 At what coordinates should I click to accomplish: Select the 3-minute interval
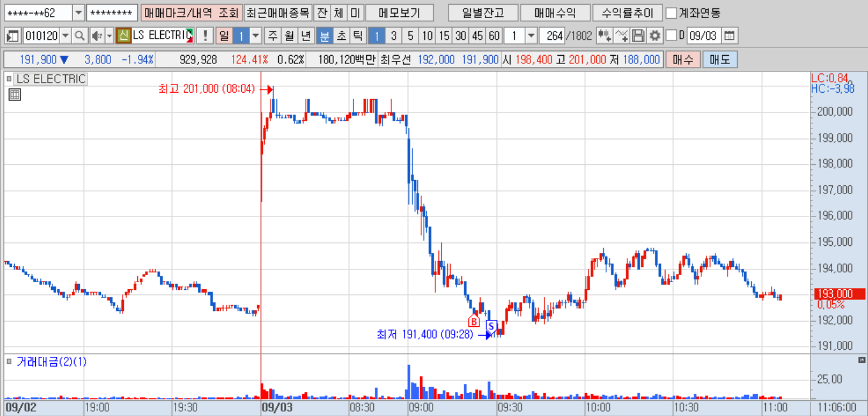(393, 36)
